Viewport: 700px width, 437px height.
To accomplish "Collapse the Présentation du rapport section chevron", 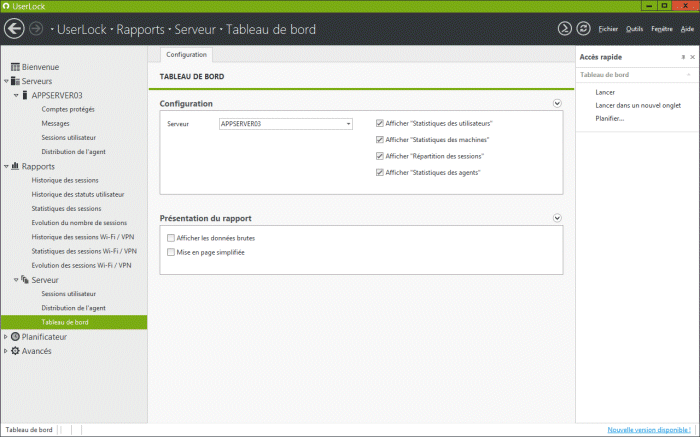I will 557,218.
